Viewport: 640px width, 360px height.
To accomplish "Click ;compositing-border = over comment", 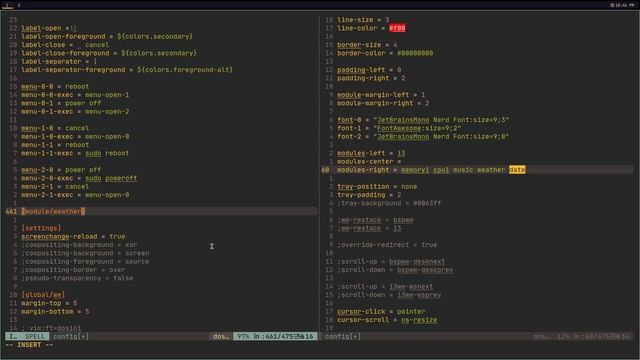I will (73, 270).
